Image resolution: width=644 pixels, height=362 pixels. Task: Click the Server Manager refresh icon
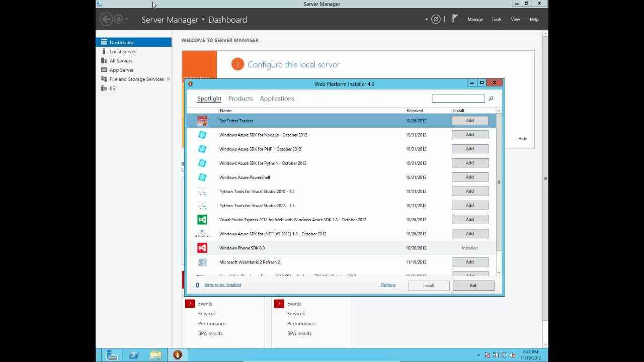[436, 20]
